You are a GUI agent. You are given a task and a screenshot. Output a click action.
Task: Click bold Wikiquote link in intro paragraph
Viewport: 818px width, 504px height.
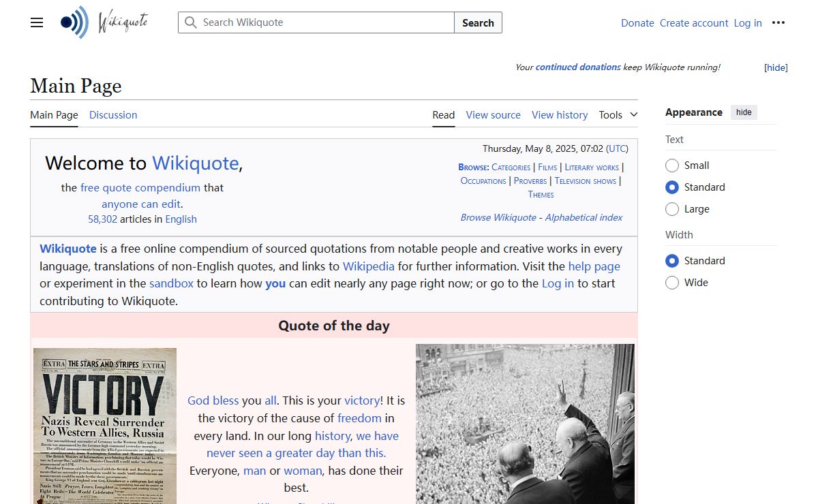point(68,249)
